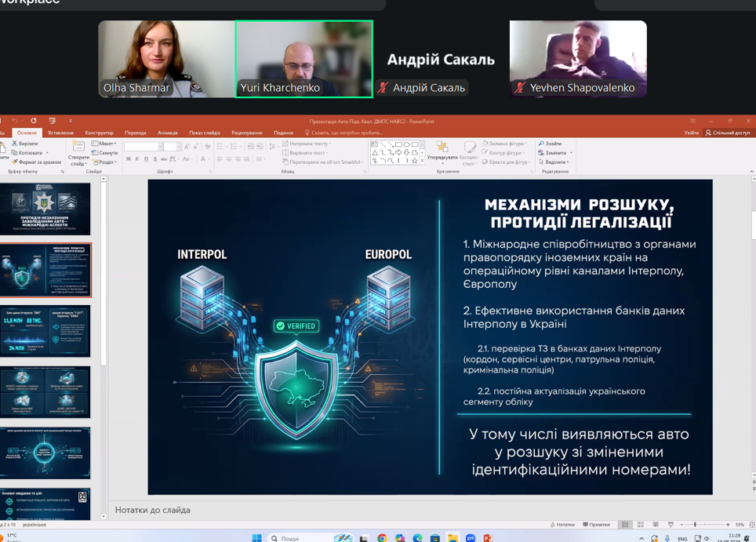Open line spacing dropdown
This screenshot has height=542, width=756.
tap(273, 146)
